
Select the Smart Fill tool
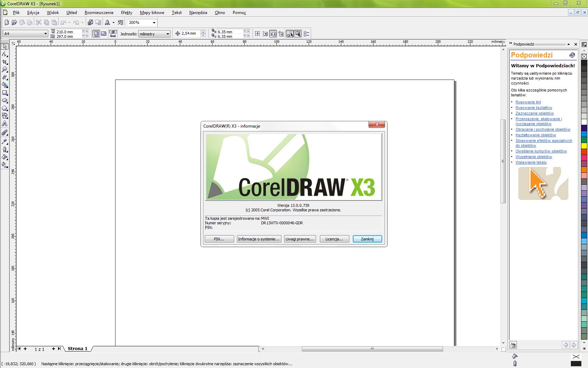(x=5, y=85)
